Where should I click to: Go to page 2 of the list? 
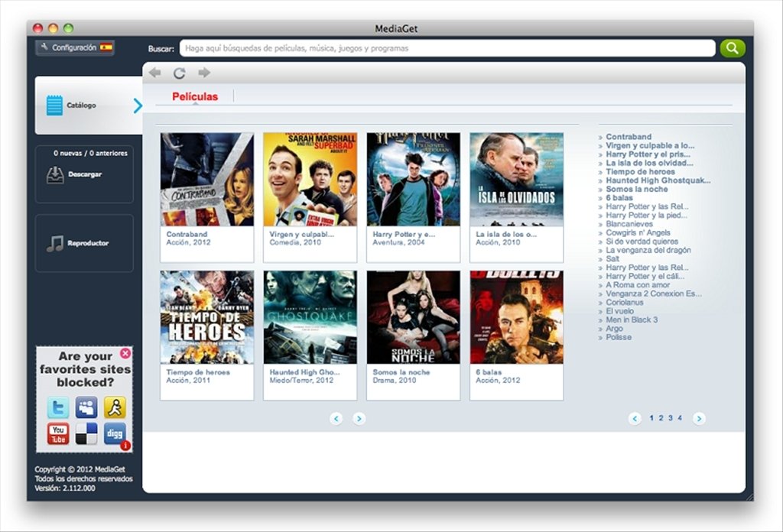pyautogui.click(x=661, y=418)
